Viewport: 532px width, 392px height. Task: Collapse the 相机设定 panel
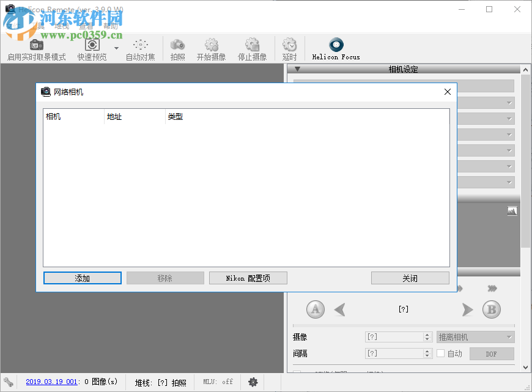click(297, 69)
